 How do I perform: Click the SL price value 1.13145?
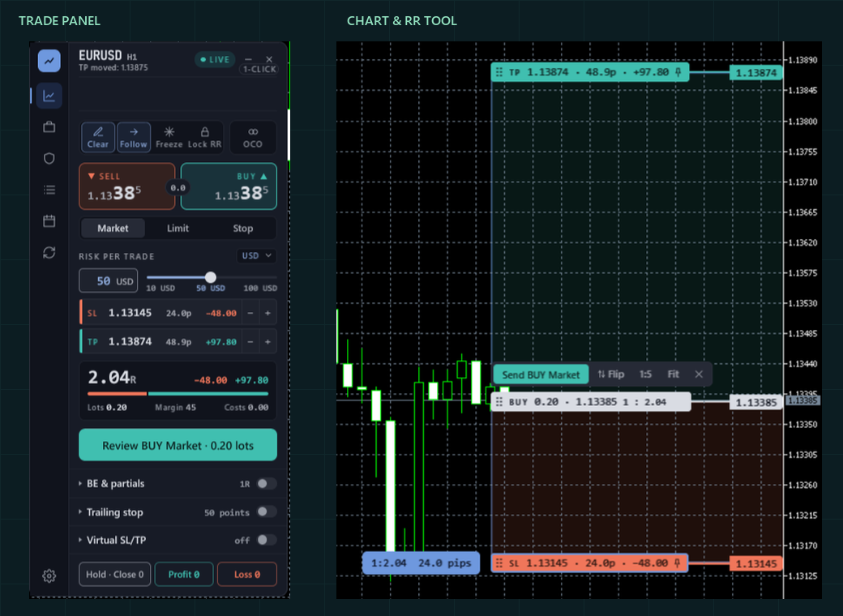131,313
